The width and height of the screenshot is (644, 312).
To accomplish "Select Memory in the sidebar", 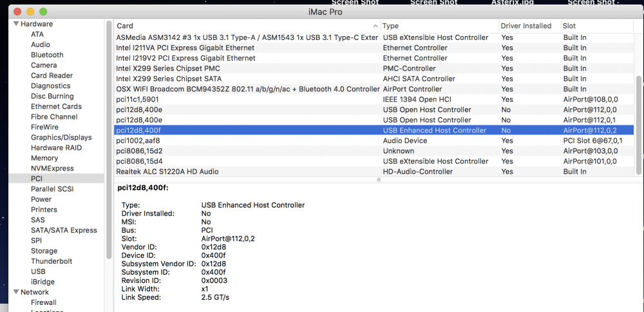I will (44, 158).
